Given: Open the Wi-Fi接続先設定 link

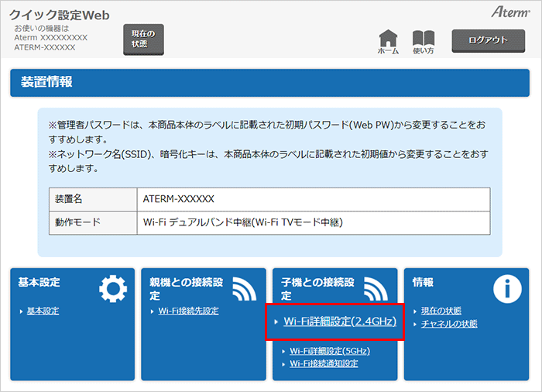Looking at the screenshot, I should click(x=188, y=311).
